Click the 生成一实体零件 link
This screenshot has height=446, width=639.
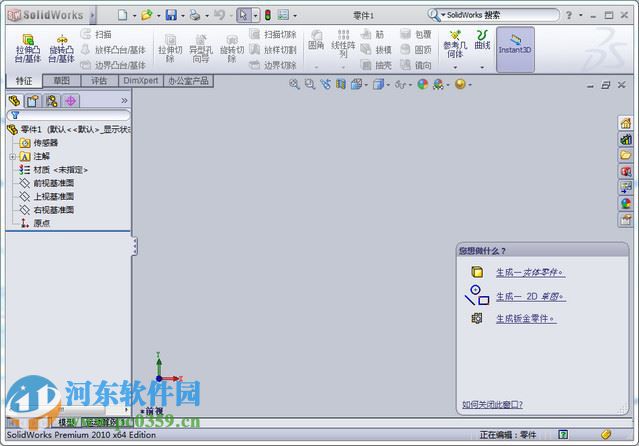[530, 272]
